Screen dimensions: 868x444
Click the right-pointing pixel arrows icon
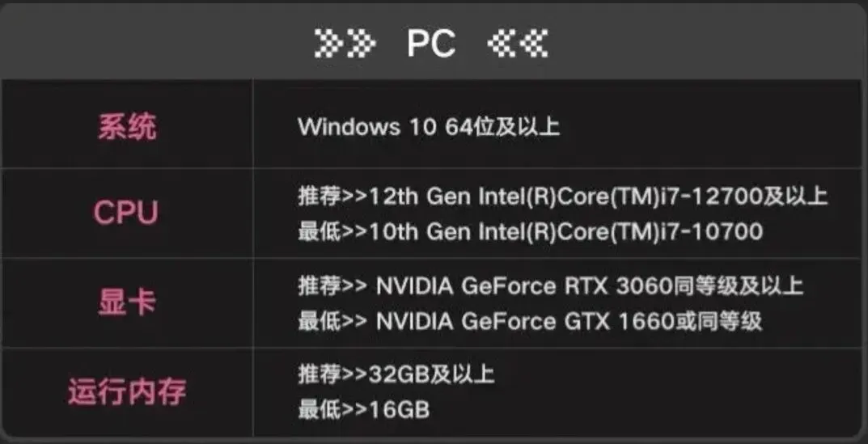(x=345, y=43)
